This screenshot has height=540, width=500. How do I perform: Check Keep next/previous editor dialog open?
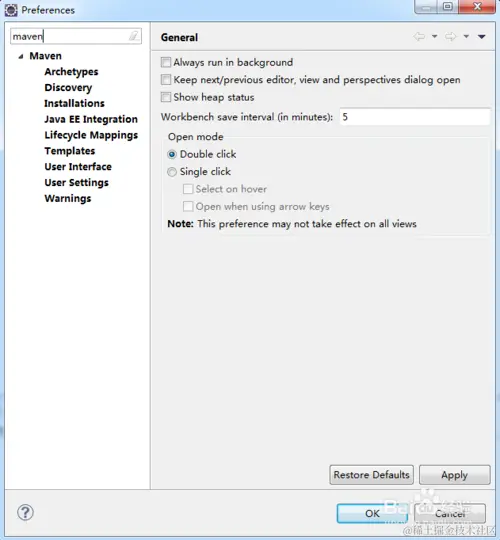[166, 80]
